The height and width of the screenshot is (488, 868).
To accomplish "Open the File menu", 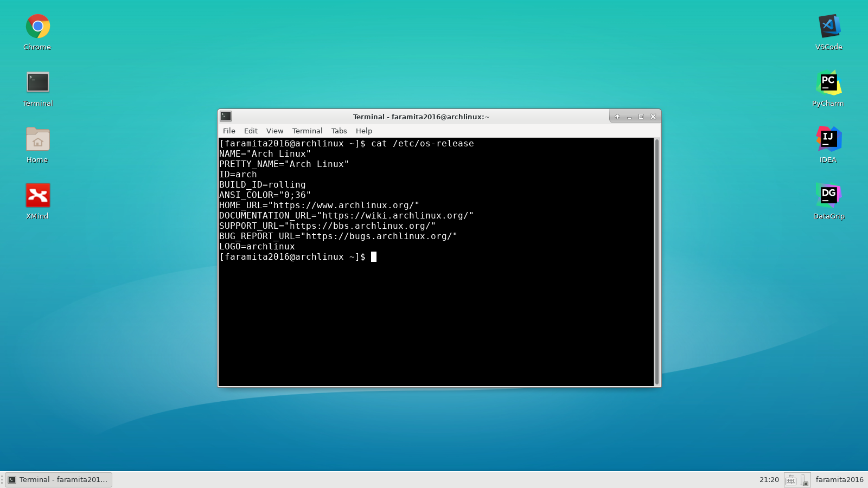I will (229, 131).
